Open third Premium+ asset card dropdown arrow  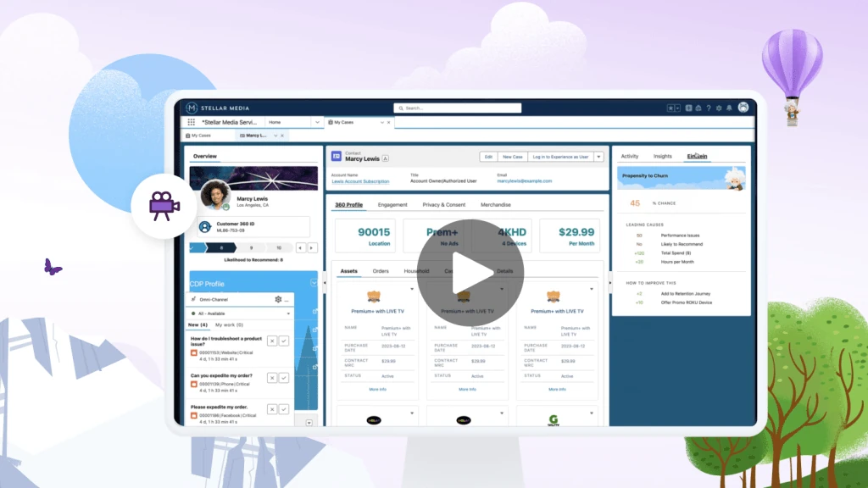pyautogui.click(x=591, y=289)
